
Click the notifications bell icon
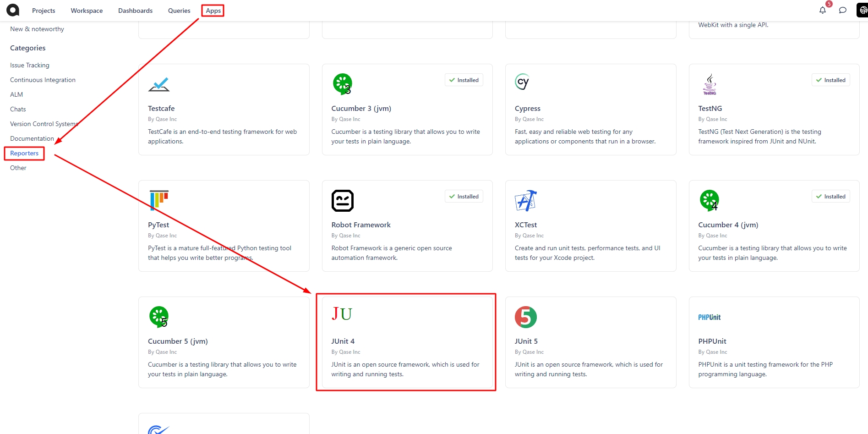[x=822, y=10]
